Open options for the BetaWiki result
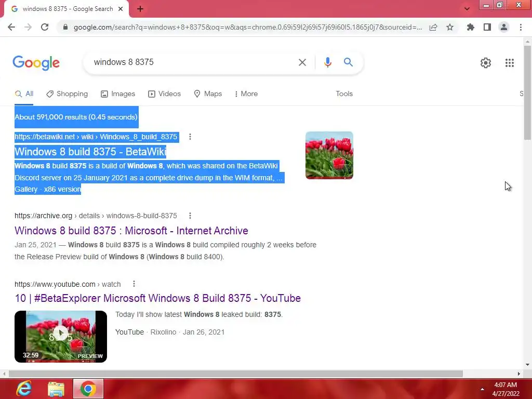532x399 pixels. [190, 137]
